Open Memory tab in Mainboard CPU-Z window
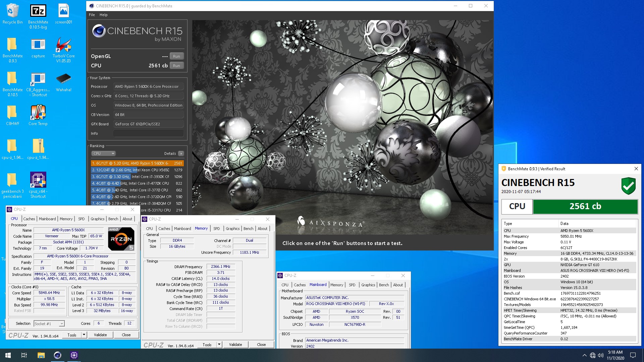 [337, 285]
